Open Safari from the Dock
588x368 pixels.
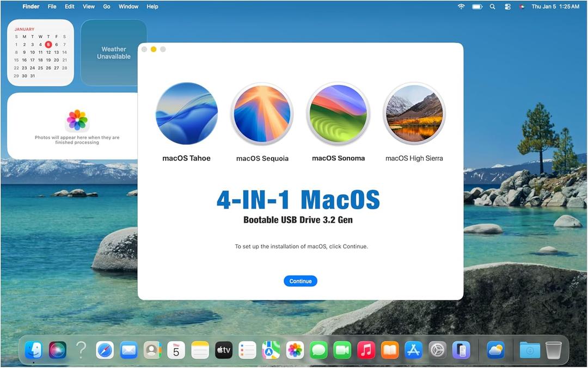click(105, 350)
